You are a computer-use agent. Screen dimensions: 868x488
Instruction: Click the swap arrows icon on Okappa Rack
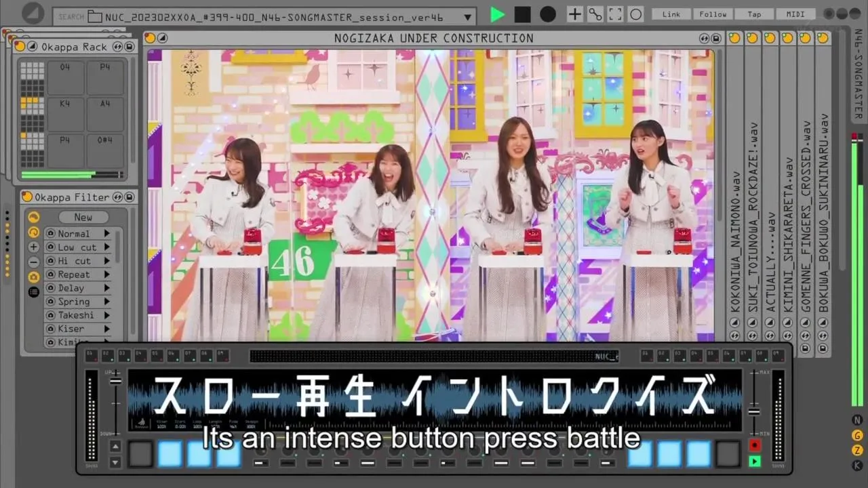pyautogui.click(x=117, y=47)
